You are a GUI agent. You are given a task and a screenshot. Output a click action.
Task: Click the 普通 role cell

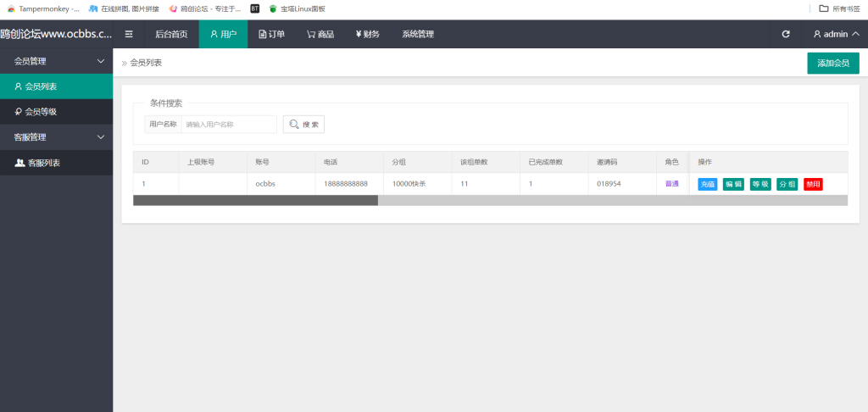click(x=672, y=184)
